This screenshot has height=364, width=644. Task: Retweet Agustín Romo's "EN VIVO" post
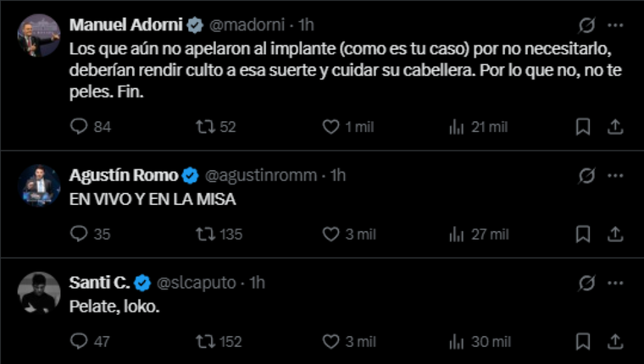[203, 234]
